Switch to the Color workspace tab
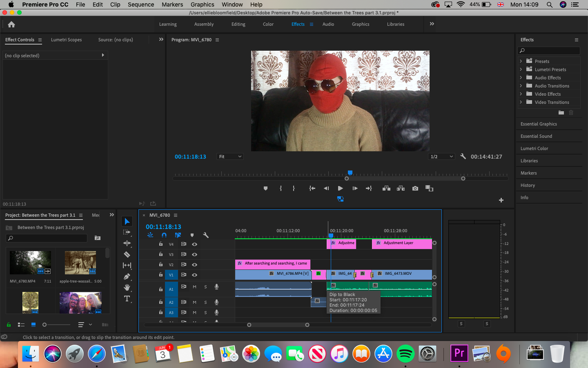Viewport: 588px width, 368px height. click(x=268, y=24)
